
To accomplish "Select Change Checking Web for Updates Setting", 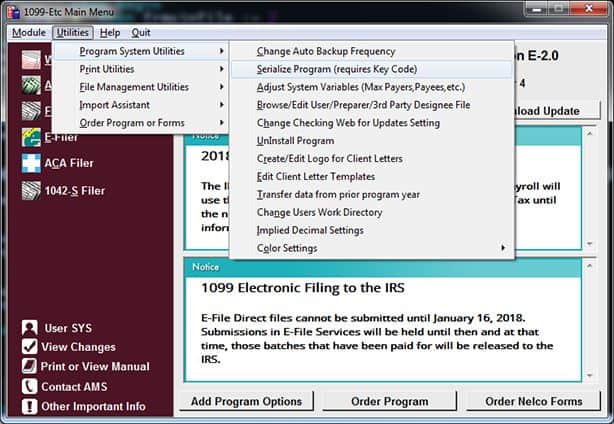I will [372, 123].
